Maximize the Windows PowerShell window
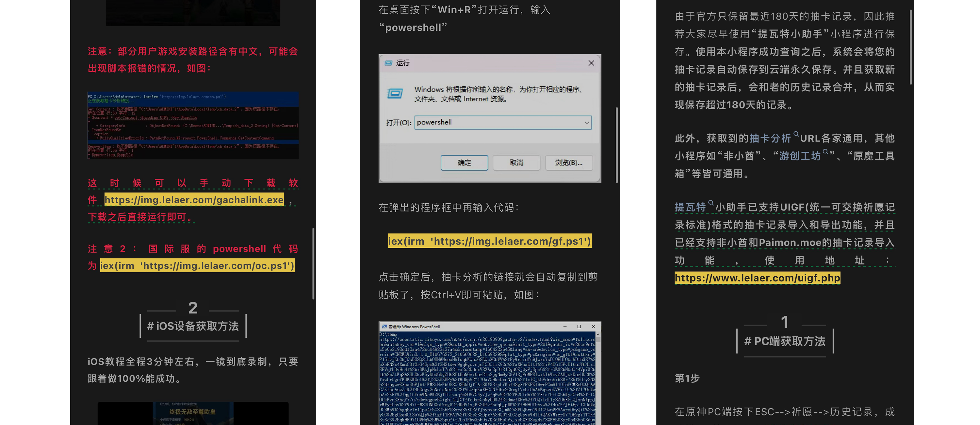Screen dimensions: 980x425 (579, 327)
